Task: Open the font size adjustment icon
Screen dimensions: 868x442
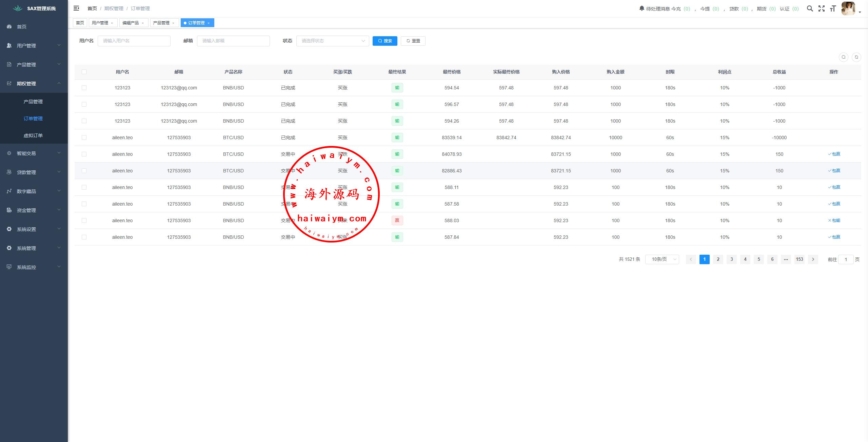Action: 833,8
